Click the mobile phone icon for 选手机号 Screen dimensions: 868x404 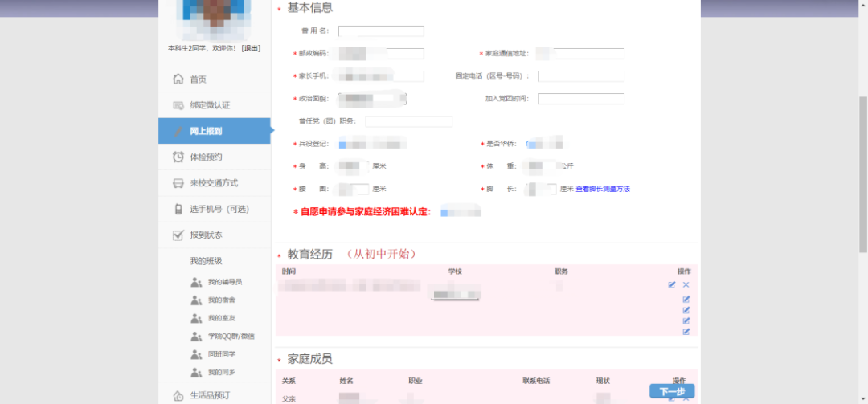178,209
